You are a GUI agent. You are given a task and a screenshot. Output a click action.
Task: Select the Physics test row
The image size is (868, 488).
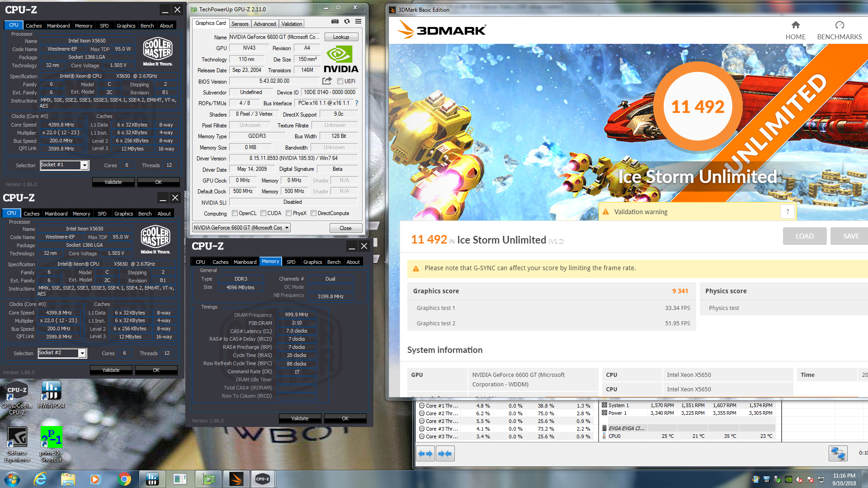(784, 308)
